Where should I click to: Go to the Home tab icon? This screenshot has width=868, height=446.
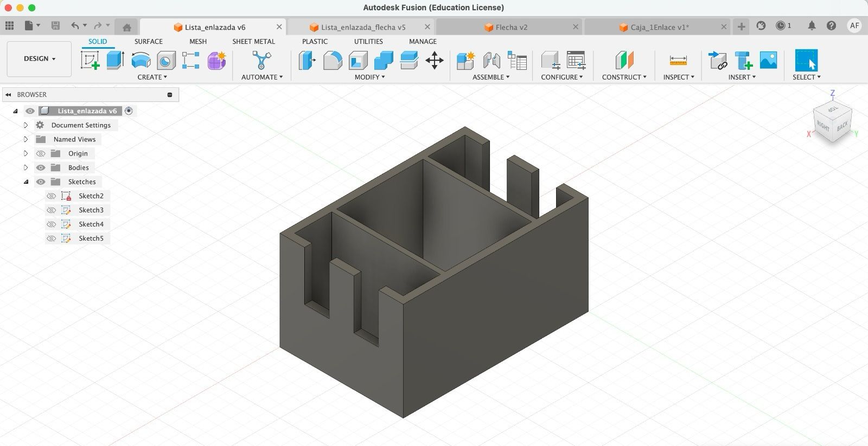tap(127, 27)
